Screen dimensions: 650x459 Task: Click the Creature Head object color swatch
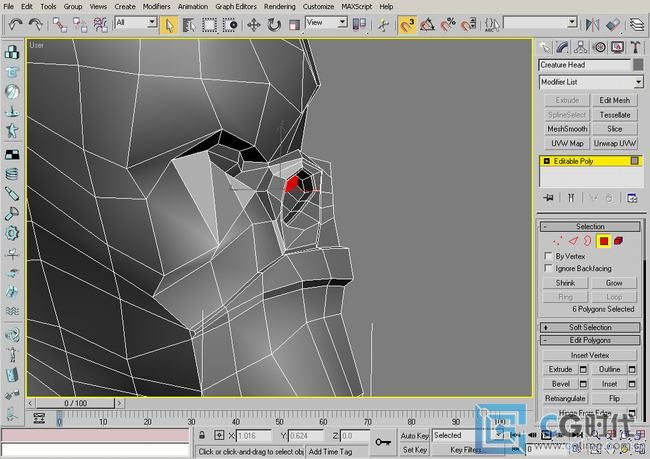[638, 65]
